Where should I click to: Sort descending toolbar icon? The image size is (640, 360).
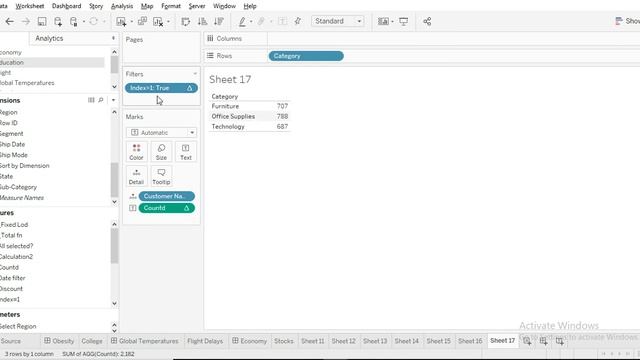pos(219,22)
